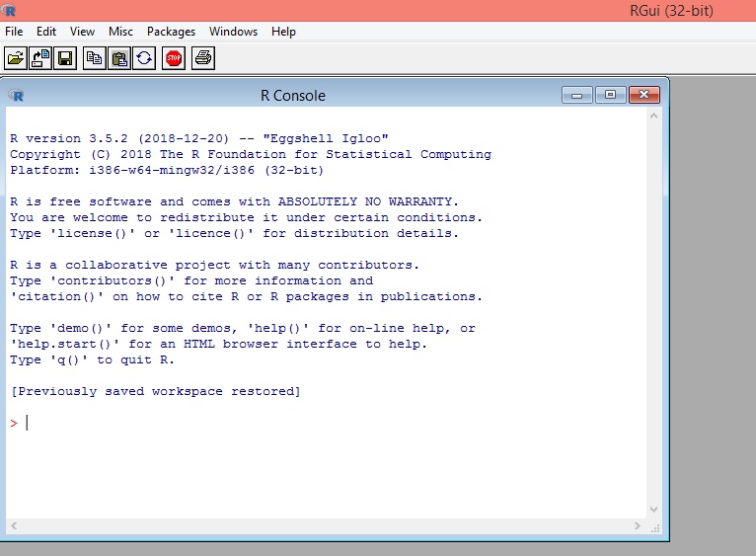Click the 'license()' distribution details line

click(234, 234)
